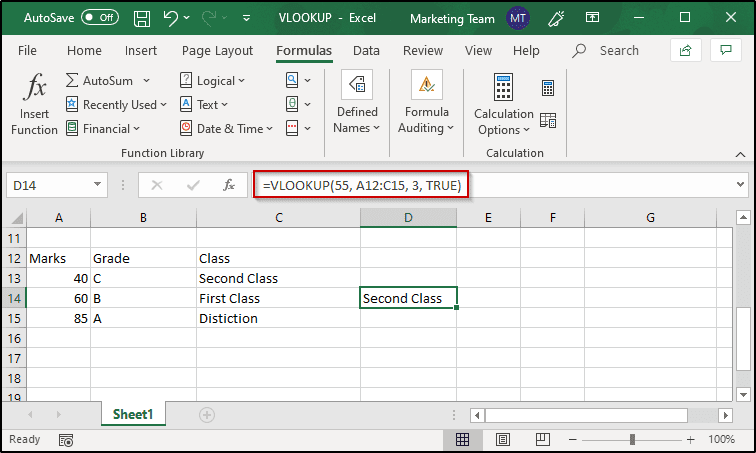Screen dimensions: 756x453
Task: Click the Redo arrow icon
Action: [210, 18]
